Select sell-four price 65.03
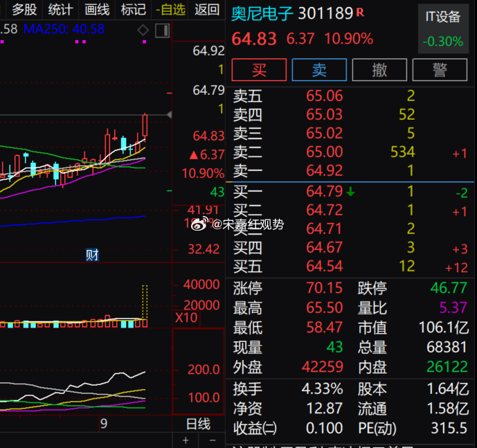Screen dimensions: 477x448 tap(324, 114)
